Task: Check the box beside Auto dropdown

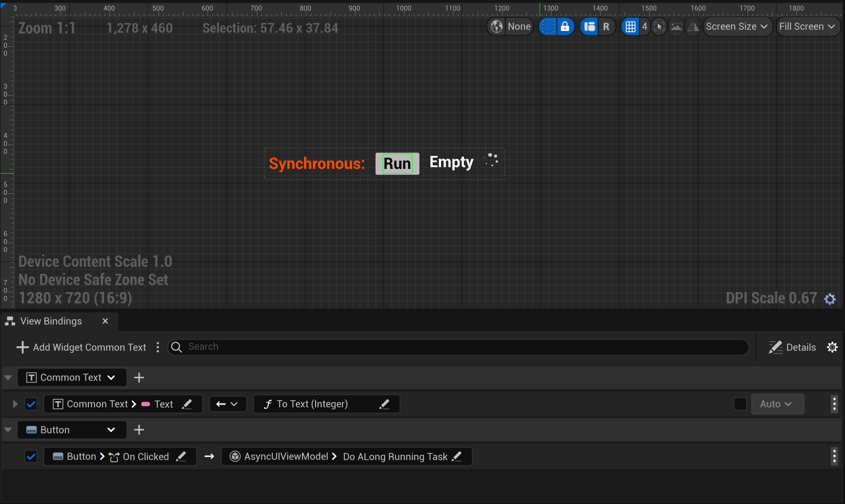Action: pyautogui.click(x=740, y=404)
